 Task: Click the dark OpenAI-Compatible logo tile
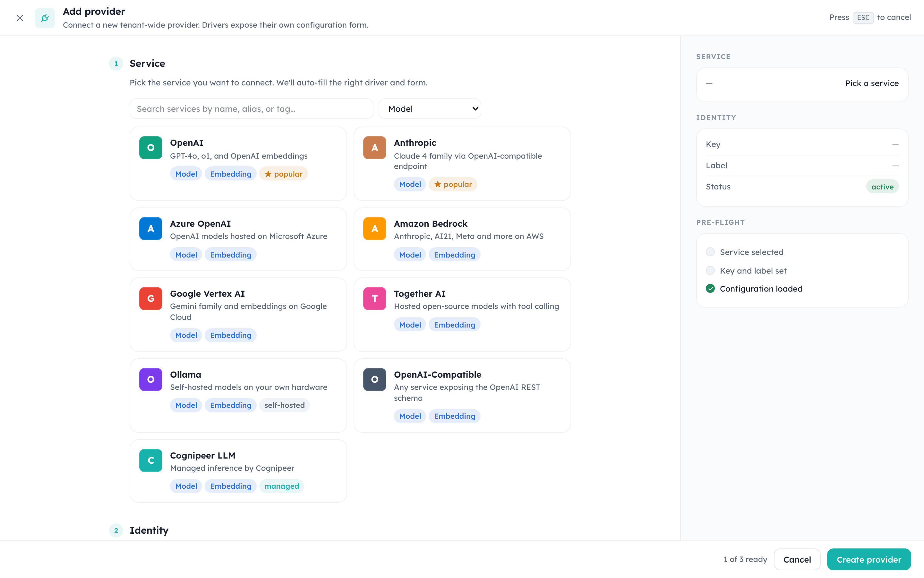(x=374, y=380)
